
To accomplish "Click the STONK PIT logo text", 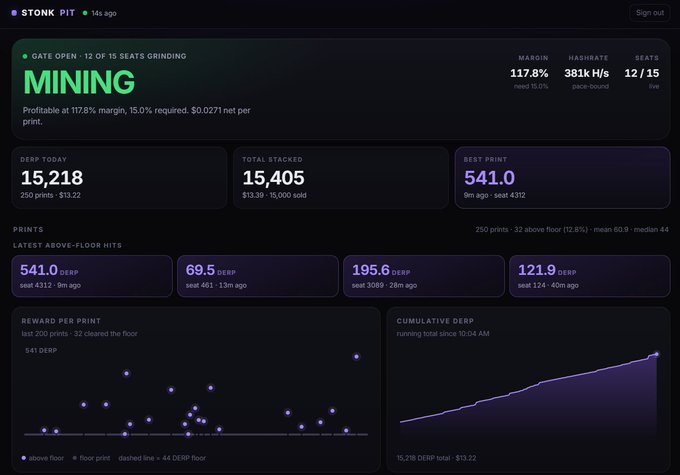I will (x=48, y=13).
